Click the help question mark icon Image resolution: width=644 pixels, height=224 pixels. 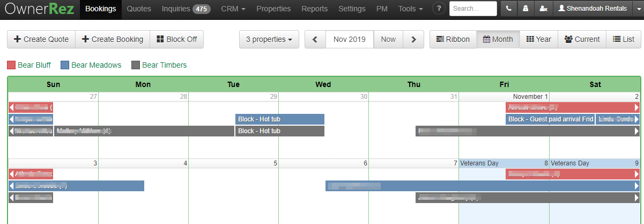point(439,9)
